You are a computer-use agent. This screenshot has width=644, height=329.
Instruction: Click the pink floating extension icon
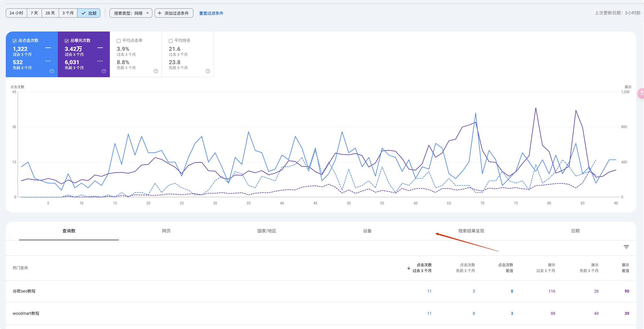(x=641, y=93)
